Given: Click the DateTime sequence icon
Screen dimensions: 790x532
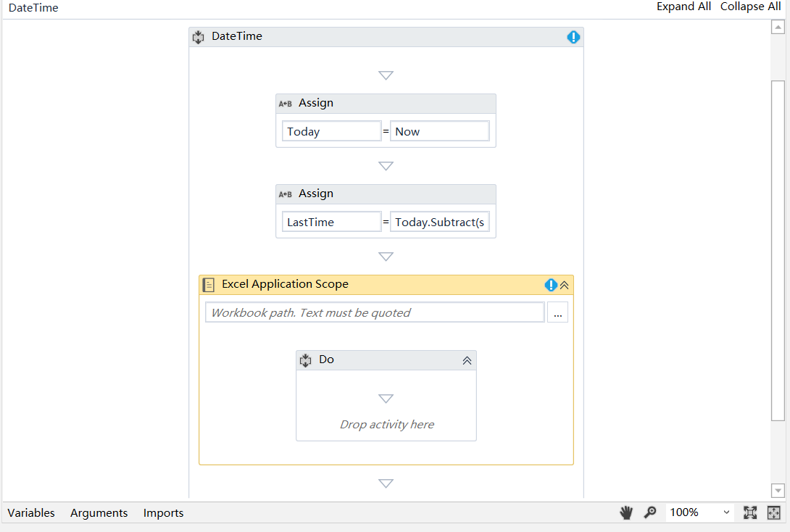Looking at the screenshot, I should tap(198, 37).
